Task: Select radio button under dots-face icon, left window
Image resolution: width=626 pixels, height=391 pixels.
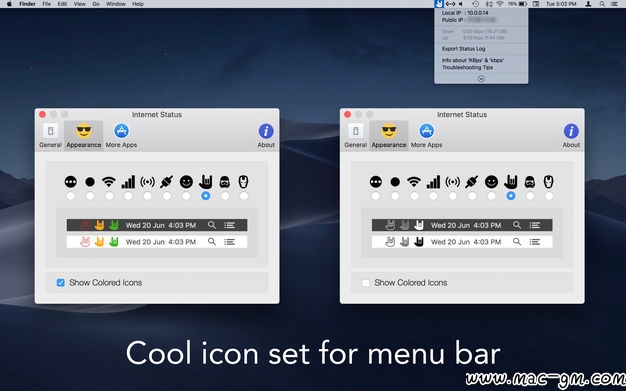Action: pyautogui.click(x=71, y=196)
